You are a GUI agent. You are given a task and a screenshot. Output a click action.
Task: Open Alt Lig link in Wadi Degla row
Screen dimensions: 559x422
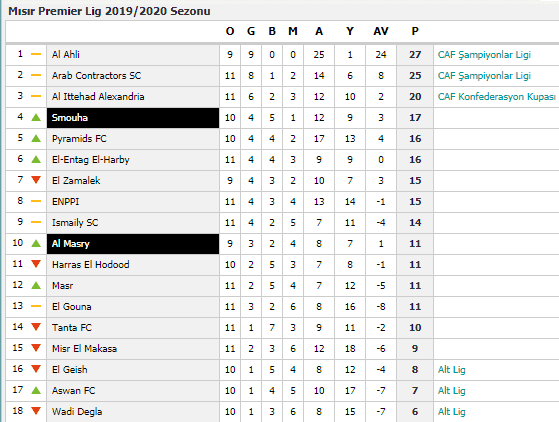coord(452,412)
